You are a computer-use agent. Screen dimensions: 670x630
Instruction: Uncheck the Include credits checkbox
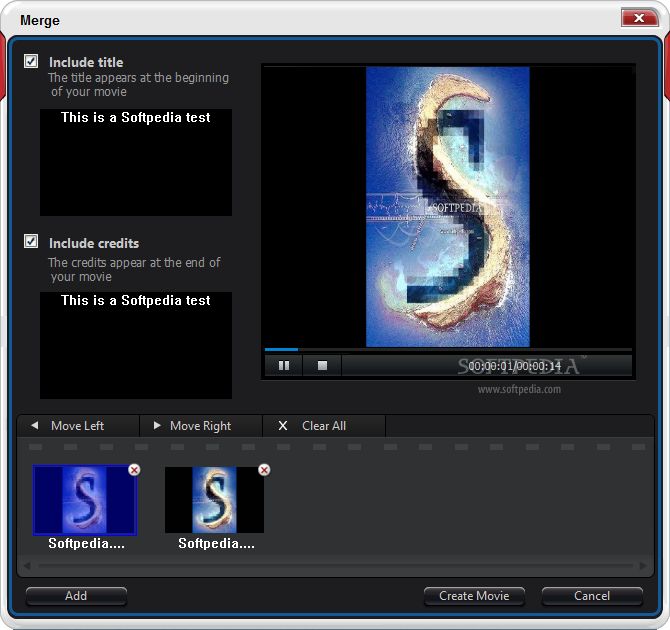(x=31, y=241)
